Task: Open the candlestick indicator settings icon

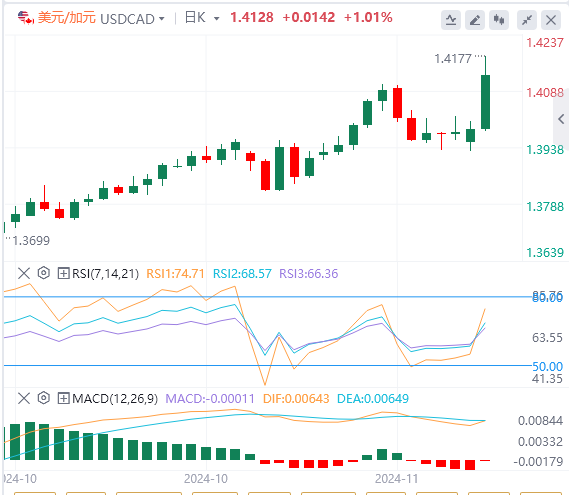Action: [x=499, y=20]
